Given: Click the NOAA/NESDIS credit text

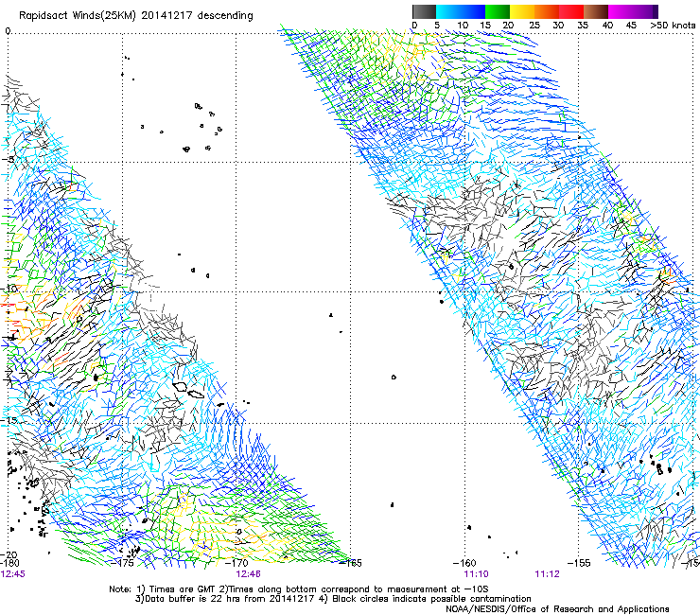Looking at the screenshot, I should pos(557,608).
